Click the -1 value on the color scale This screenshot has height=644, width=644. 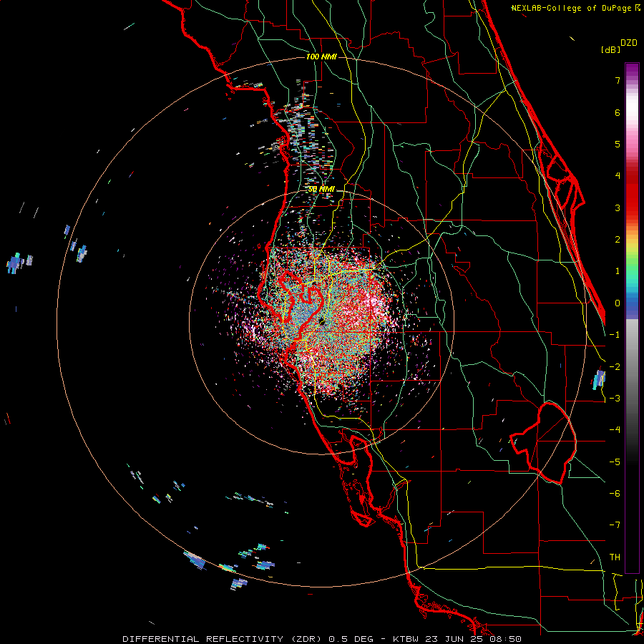click(x=615, y=335)
